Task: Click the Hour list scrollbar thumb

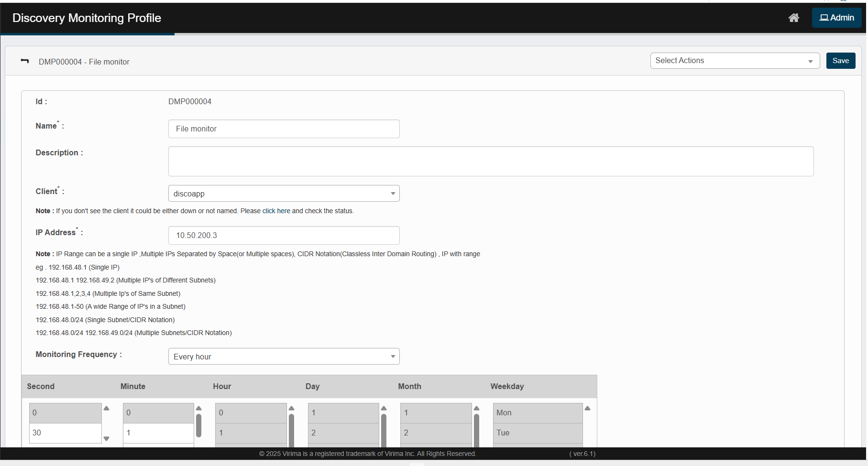Action: [291, 429]
